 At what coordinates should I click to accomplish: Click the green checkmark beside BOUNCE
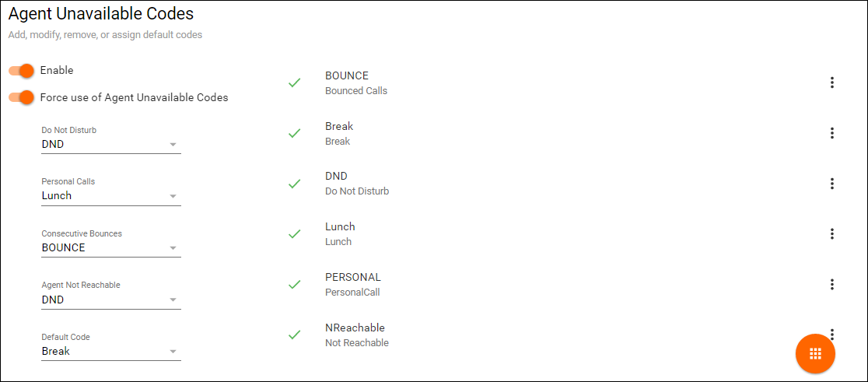click(x=294, y=82)
